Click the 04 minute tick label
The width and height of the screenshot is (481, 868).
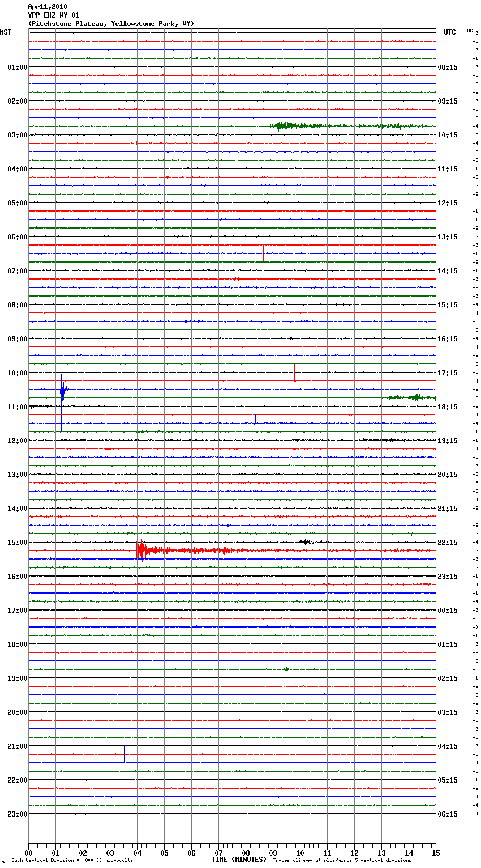(x=137, y=853)
